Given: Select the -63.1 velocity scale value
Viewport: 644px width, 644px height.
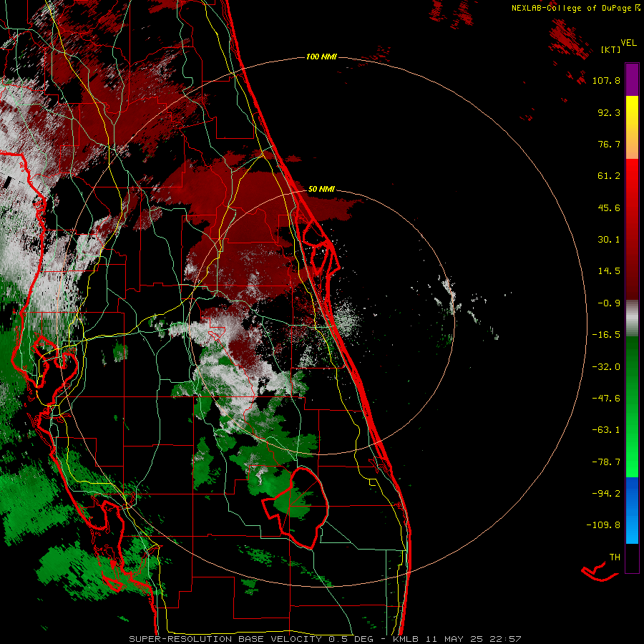Looking at the screenshot, I should 606,430.
